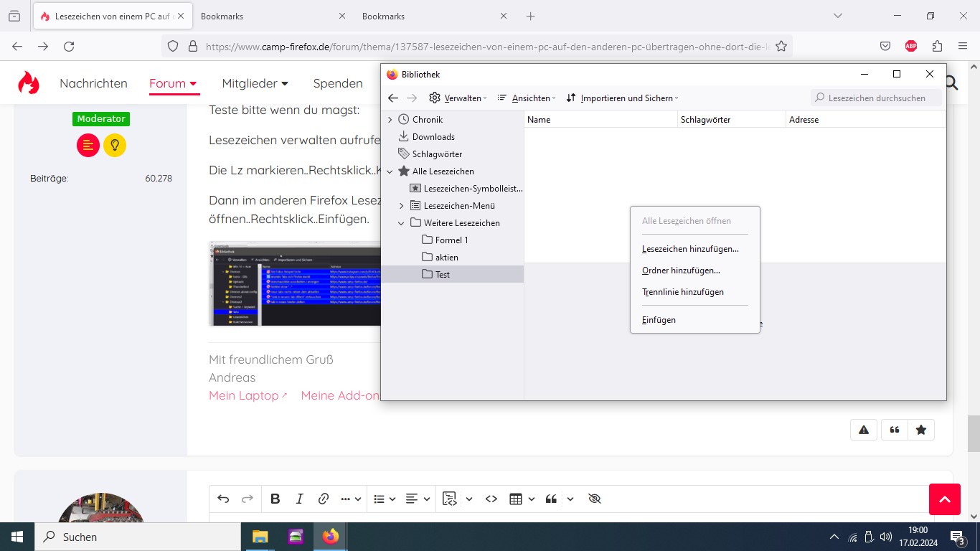The image size is (980, 551).
Task: Toggle italic formatting in the editor
Action: 299,499
